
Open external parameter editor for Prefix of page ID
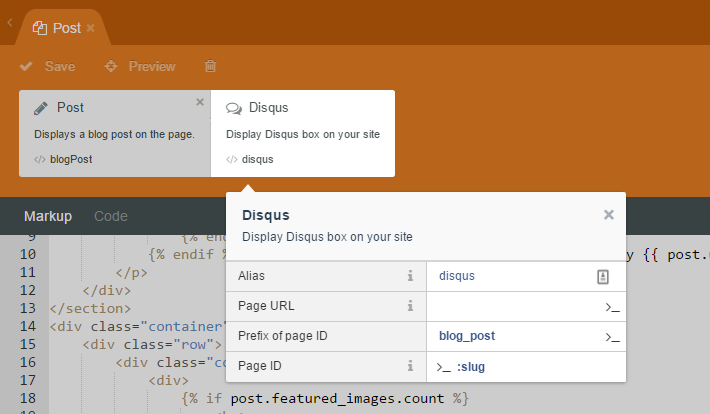[x=613, y=337]
